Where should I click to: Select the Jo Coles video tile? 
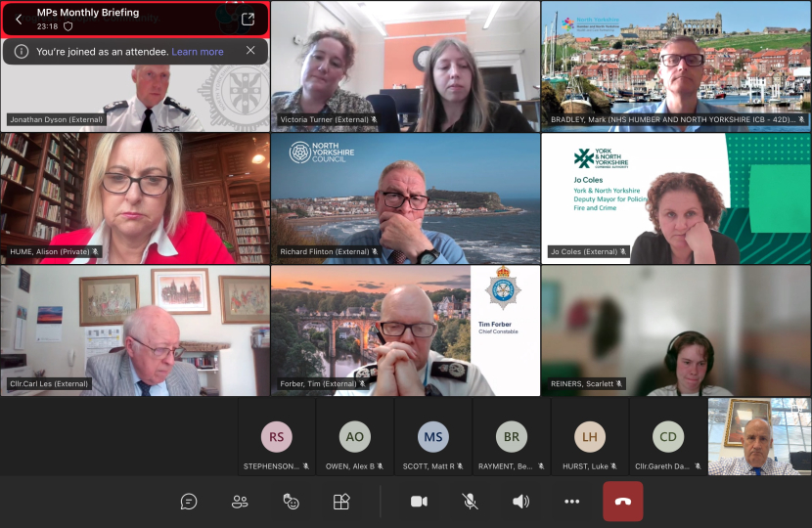(x=676, y=198)
